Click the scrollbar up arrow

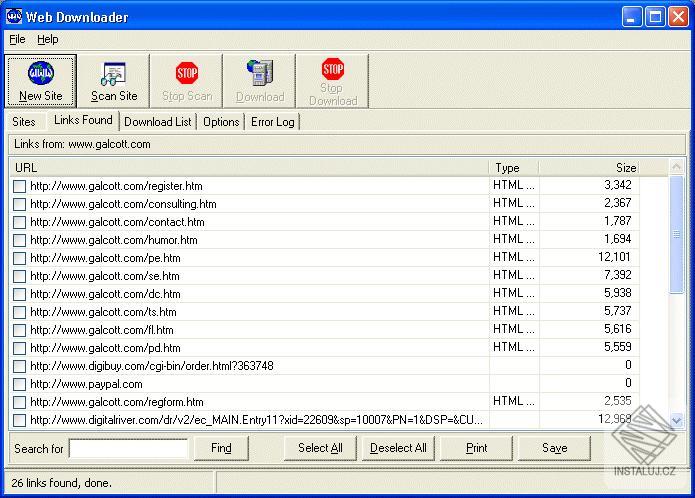(x=676, y=167)
